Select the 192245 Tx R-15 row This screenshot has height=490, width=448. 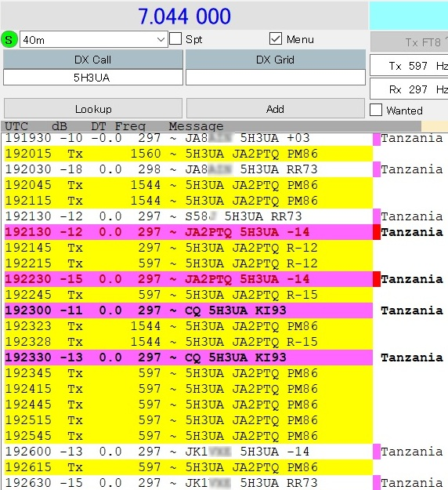point(189,294)
